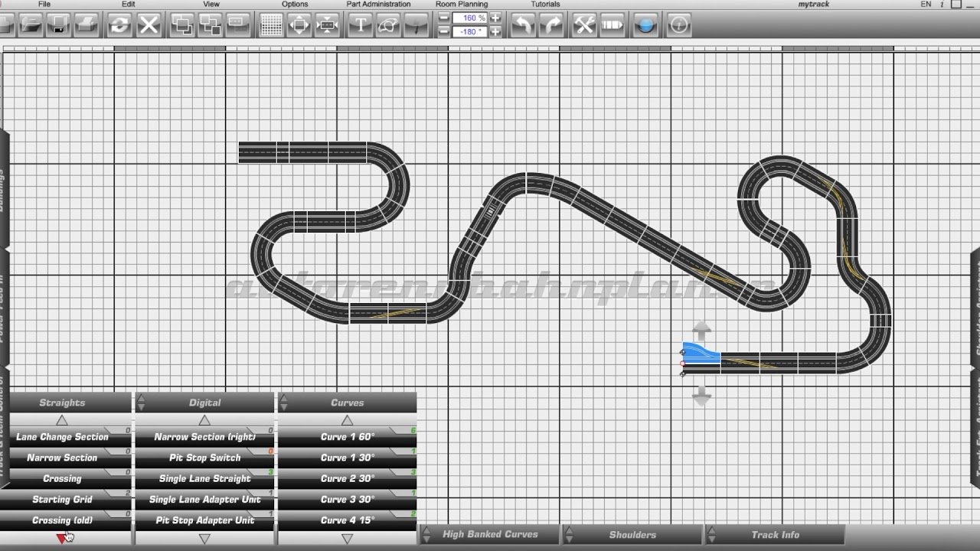
Task: Add a Single Lane Adapter Unit piece
Action: [x=204, y=499]
